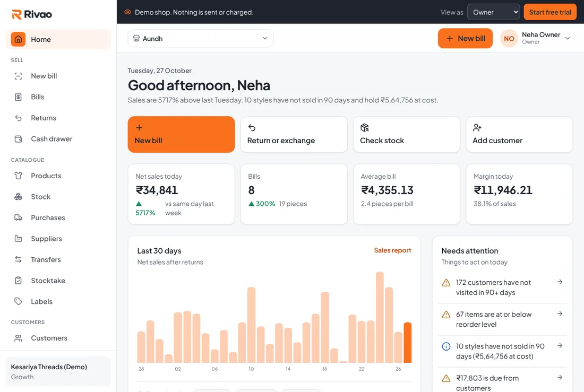Click the 'Good afternoon, Neha' heading
The width and height of the screenshot is (584, 392).
[199, 85]
